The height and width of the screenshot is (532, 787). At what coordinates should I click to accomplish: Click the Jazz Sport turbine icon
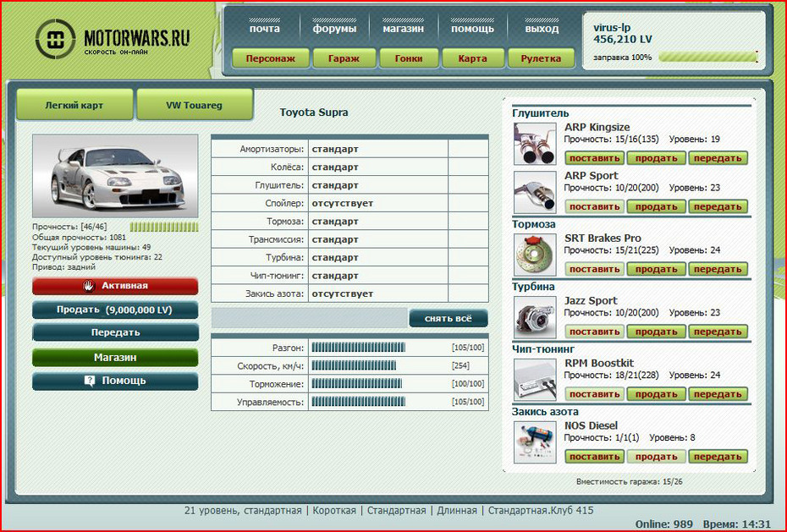[535, 317]
